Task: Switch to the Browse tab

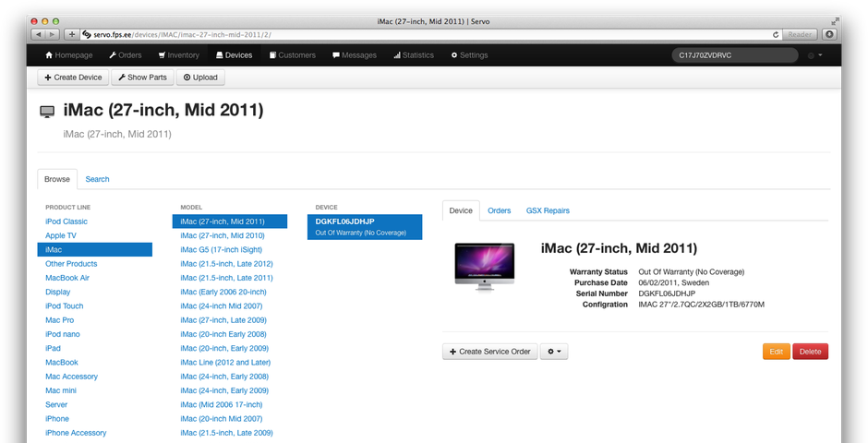Action: 57,179
